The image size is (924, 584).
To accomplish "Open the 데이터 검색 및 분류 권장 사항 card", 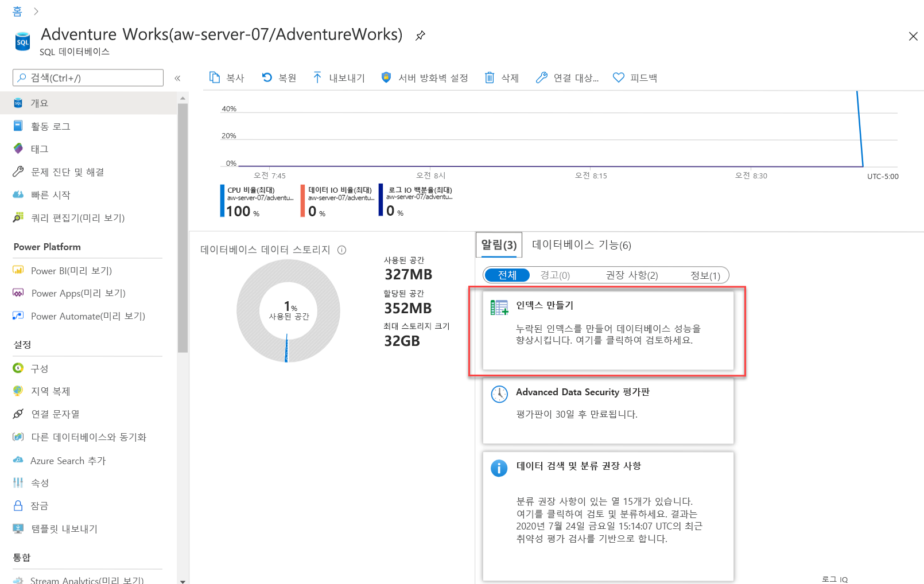I will click(608, 516).
